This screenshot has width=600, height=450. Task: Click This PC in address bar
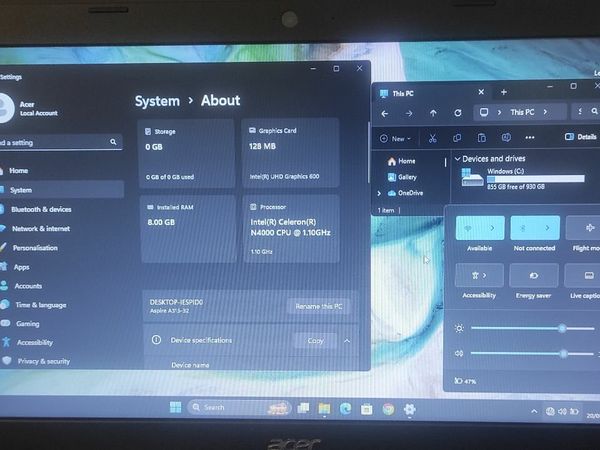click(522, 112)
